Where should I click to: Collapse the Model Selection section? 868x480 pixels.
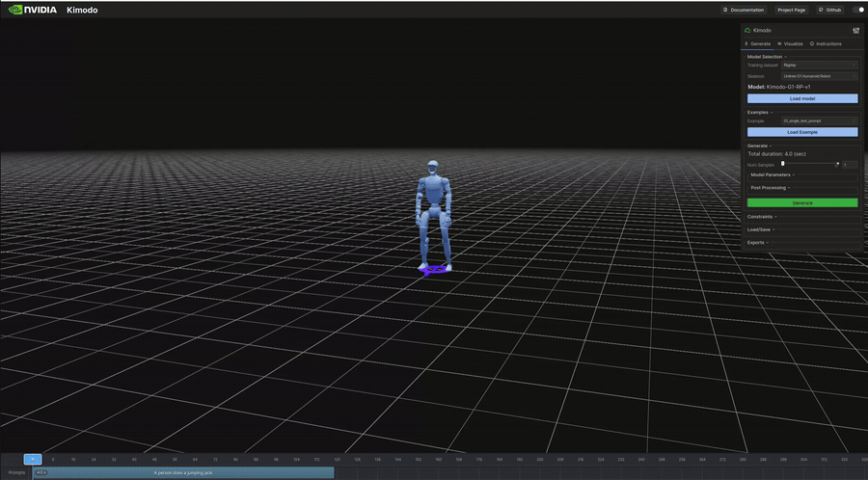pos(767,57)
